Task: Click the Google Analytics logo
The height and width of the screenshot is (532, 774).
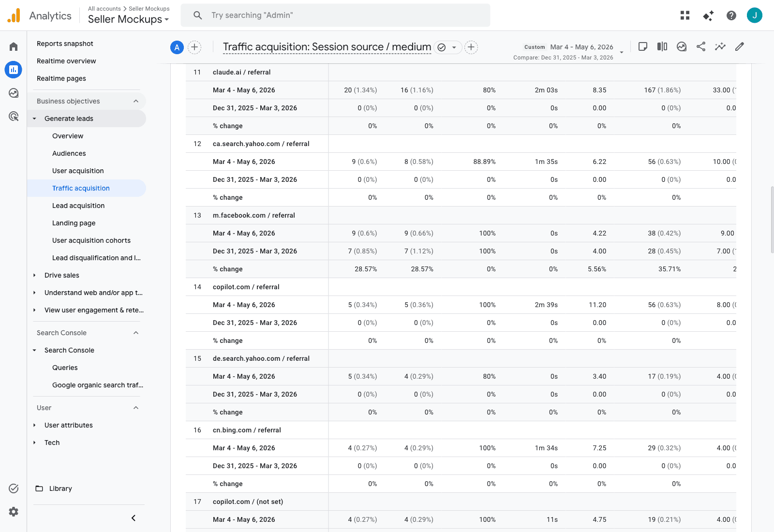Action: tap(14, 15)
